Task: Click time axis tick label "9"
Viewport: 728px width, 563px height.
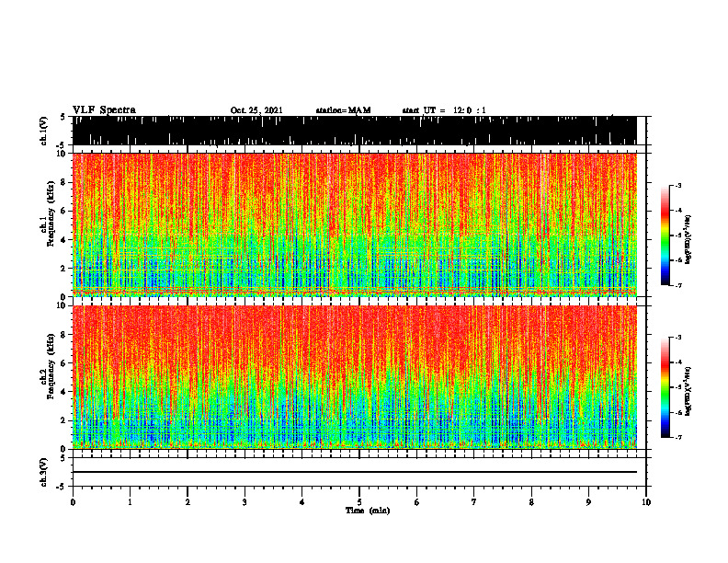Action: pos(588,502)
